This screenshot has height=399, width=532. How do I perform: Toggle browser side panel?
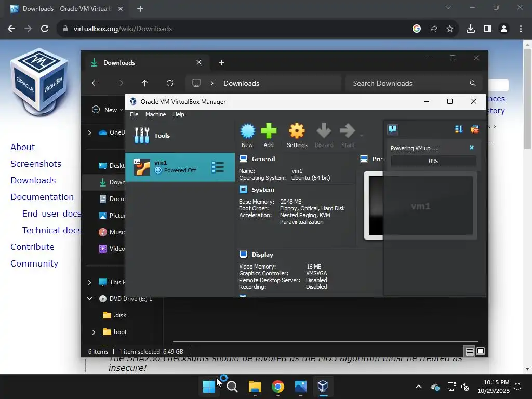[487, 29]
